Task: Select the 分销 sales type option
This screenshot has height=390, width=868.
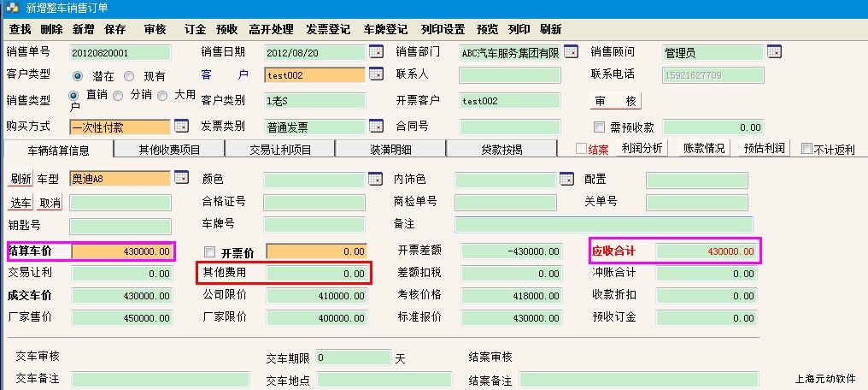Action: pos(118,96)
